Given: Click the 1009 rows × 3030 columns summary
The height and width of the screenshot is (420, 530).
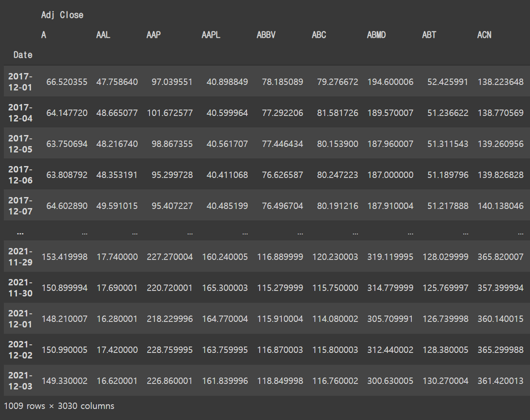Looking at the screenshot, I should point(59,406).
